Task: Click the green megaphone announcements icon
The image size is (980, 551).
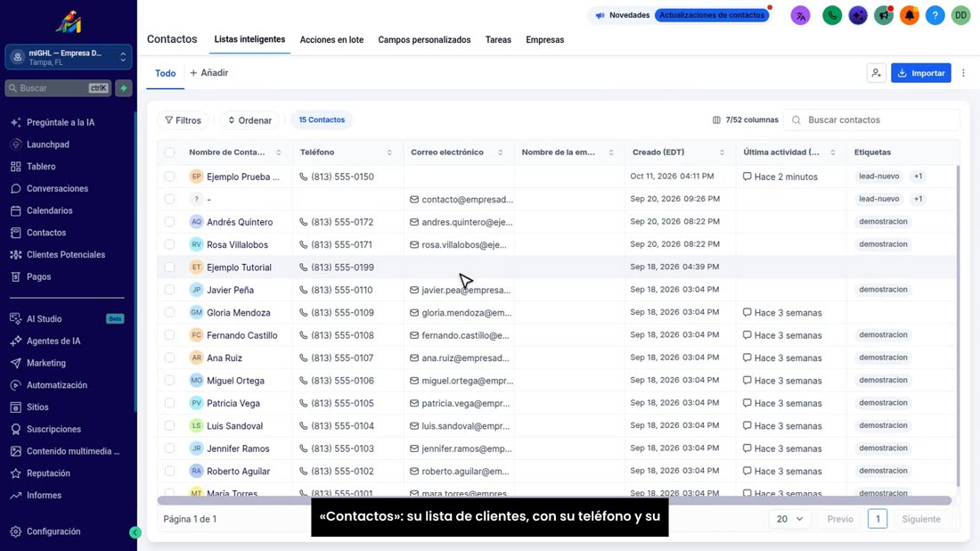Action: click(884, 15)
